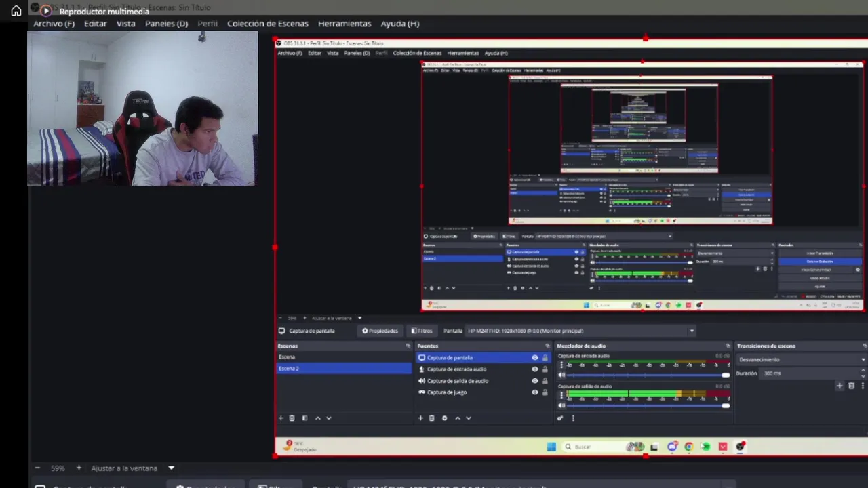Toggle lock on Captura de salida de audio
Image resolution: width=868 pixels, height=488 pixels.
coord(545,381)
